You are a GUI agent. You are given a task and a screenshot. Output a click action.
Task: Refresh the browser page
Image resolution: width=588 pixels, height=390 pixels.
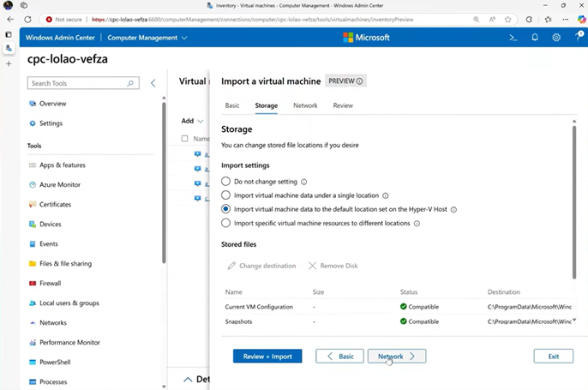(27, 20)
